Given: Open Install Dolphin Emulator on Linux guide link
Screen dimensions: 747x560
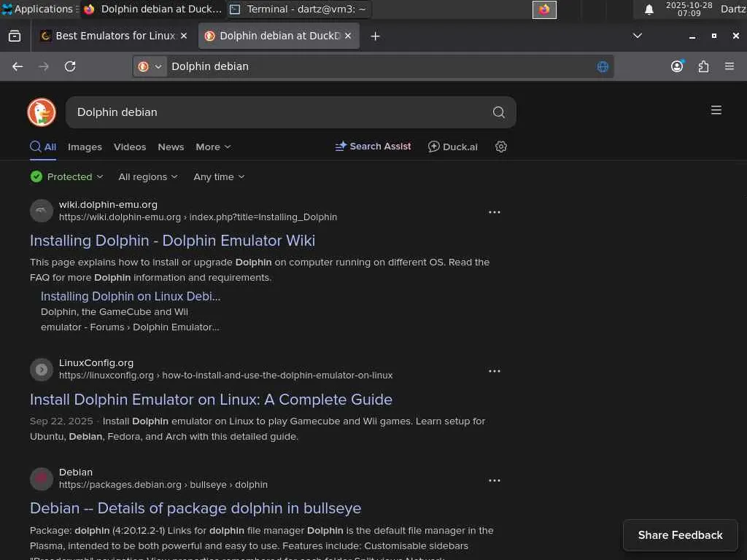Looking at the screenshot, I should click(x=211, y=399).
